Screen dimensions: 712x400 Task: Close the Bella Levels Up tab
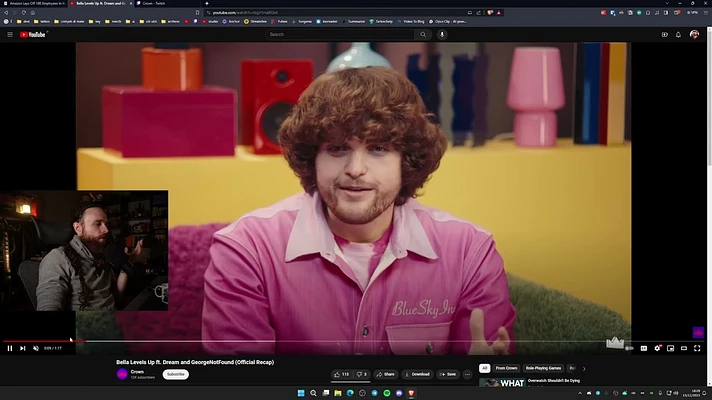pyautogui.click(x=131, y=3)
